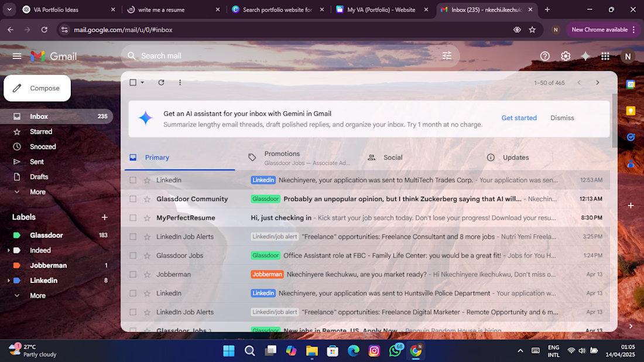Dismiss the Gemini banner
The width and height of the screenshot is (644, 362).
(562, 118)
